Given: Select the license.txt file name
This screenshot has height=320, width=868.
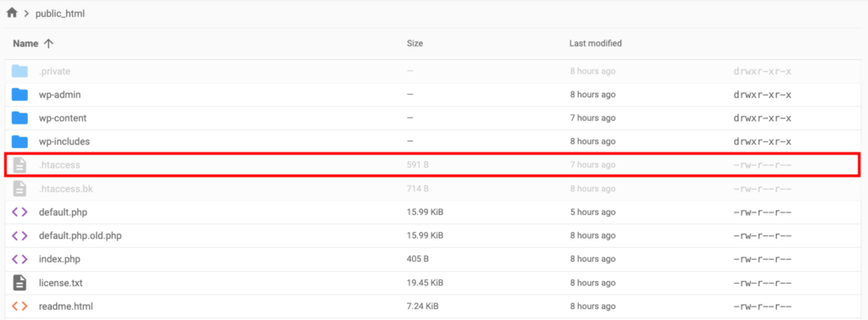Looking at the screenshot, I should [61, 283].
